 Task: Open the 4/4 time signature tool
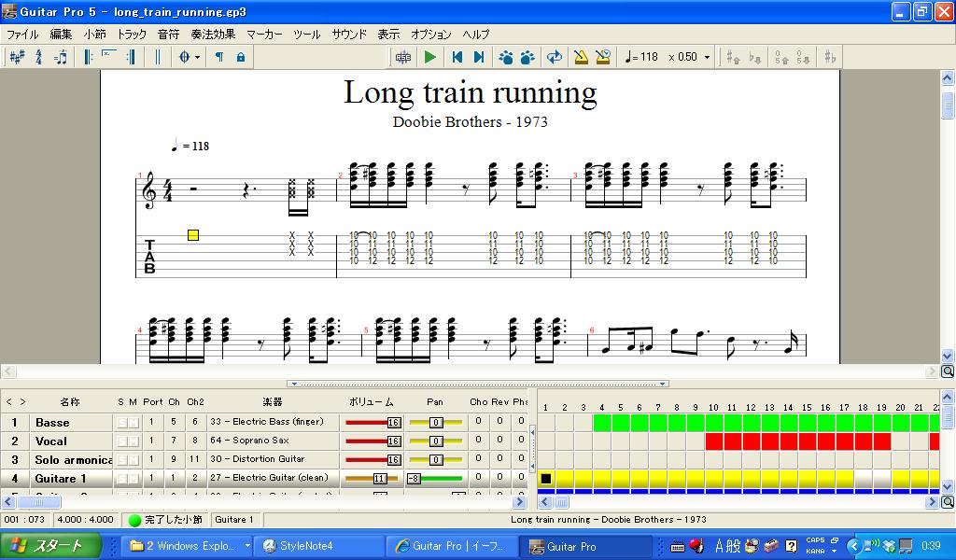pos(39,57)
